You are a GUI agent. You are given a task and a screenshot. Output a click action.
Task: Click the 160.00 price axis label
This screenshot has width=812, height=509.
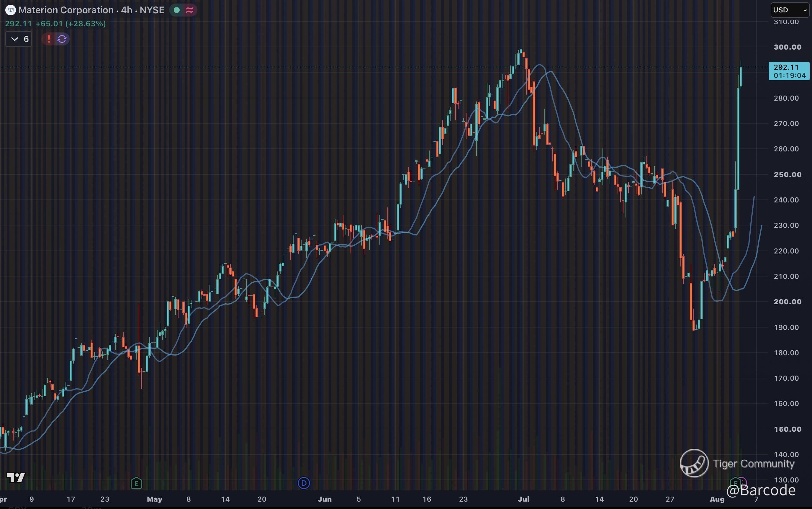tap(786, 403)
